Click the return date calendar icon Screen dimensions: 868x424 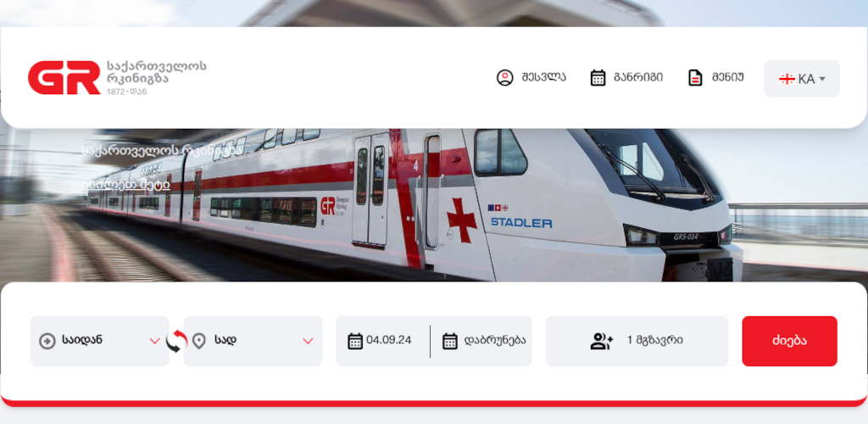click(x=450, y=341)
